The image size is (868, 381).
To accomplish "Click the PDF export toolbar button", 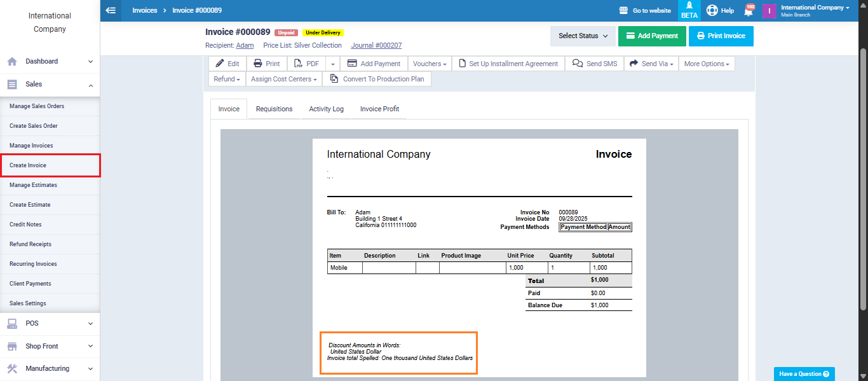I will pos(306,64).
